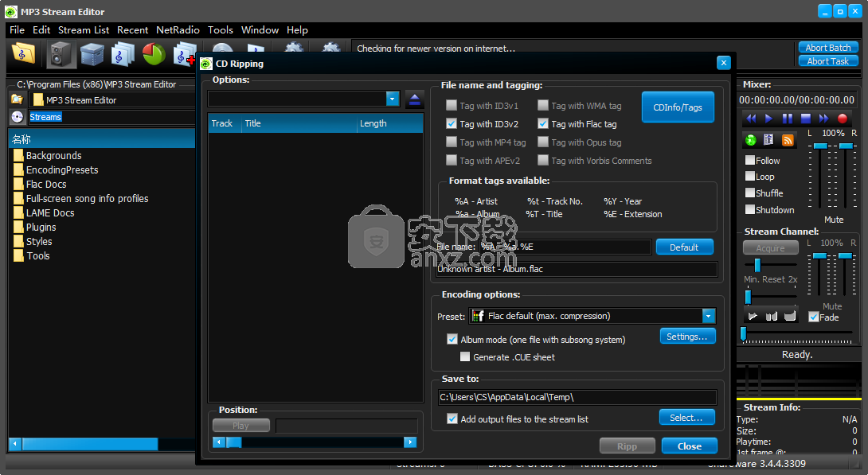868x475 pixels.
Task: Click the Stream Channel right volume slider
Action: click(845, 255)
